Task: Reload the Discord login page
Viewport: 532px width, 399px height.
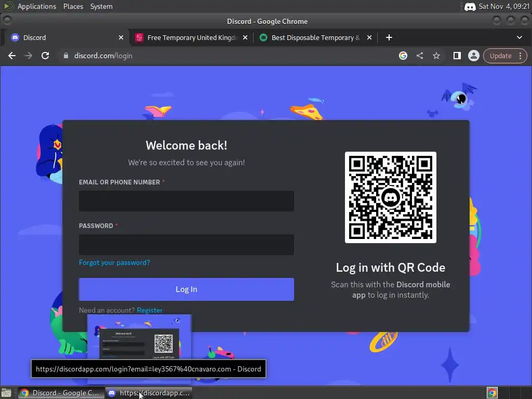Action: tap(45, 56)
